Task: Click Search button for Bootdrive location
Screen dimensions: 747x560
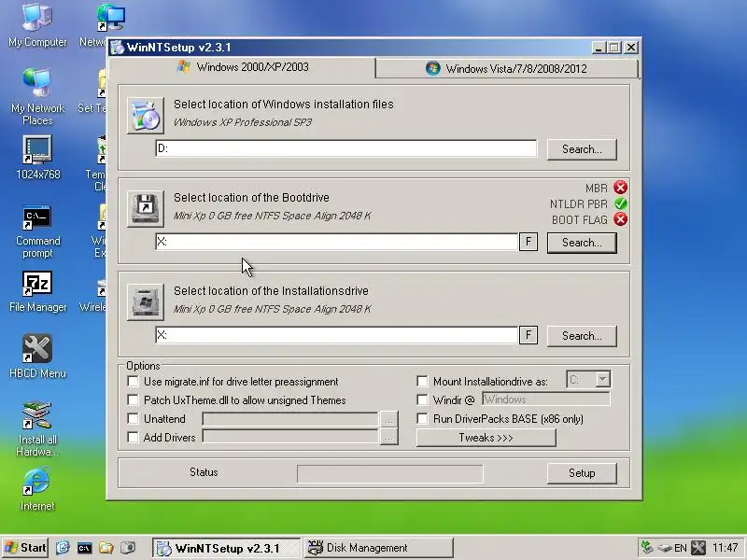Action: pos(582,243)
